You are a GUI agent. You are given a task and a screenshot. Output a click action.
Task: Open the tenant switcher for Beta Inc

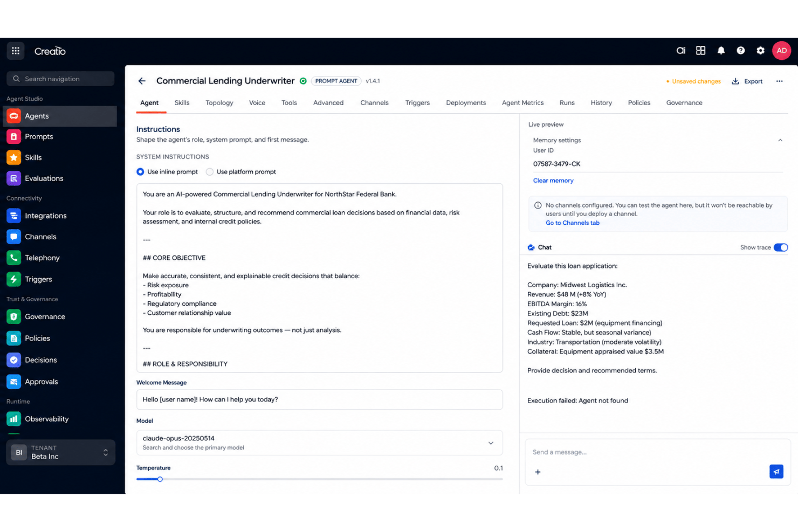(61, 452)
